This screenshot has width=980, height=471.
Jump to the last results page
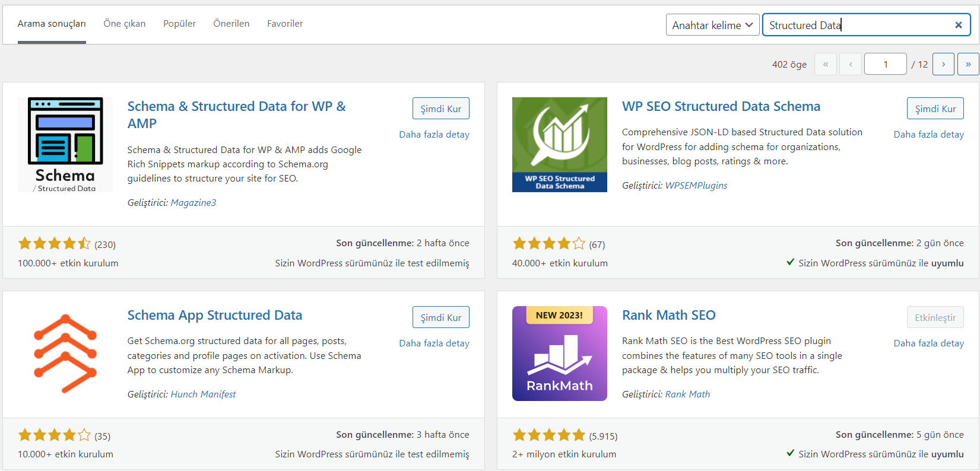(968, 64)
